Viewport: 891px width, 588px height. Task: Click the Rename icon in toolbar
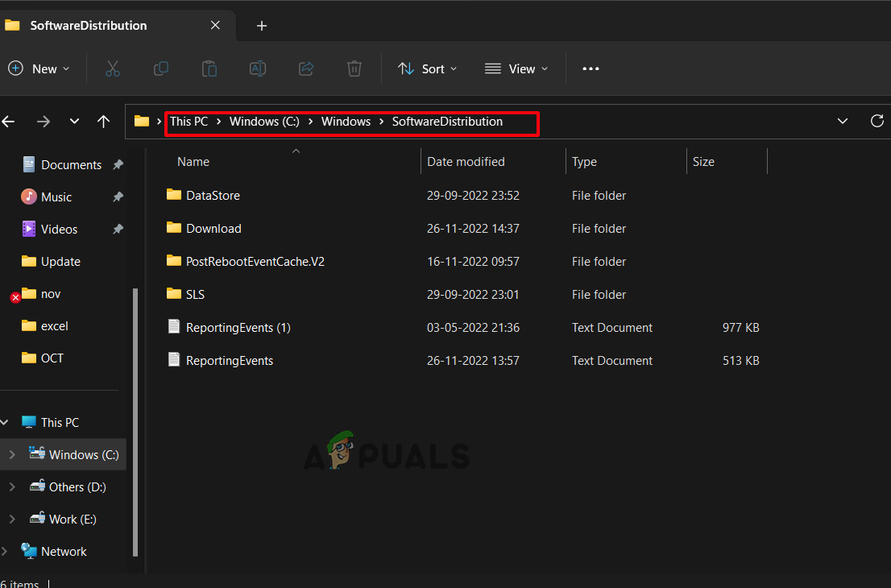coord(258,68)
